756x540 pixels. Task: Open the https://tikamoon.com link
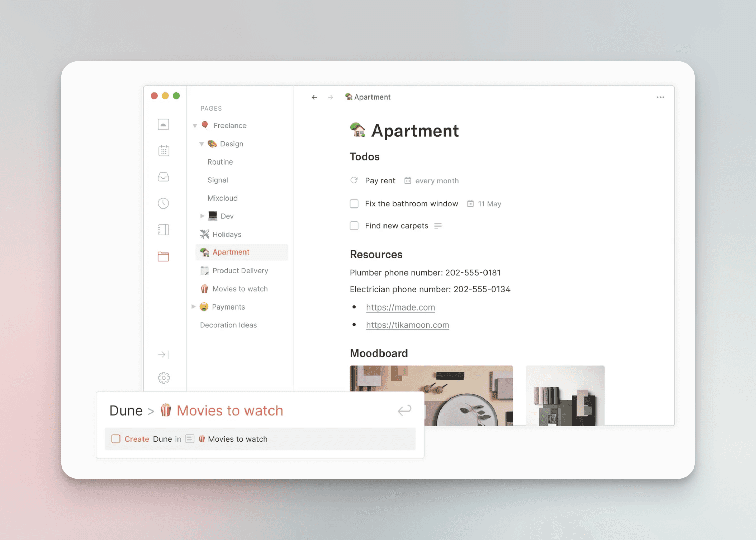(x=407, y=325)
